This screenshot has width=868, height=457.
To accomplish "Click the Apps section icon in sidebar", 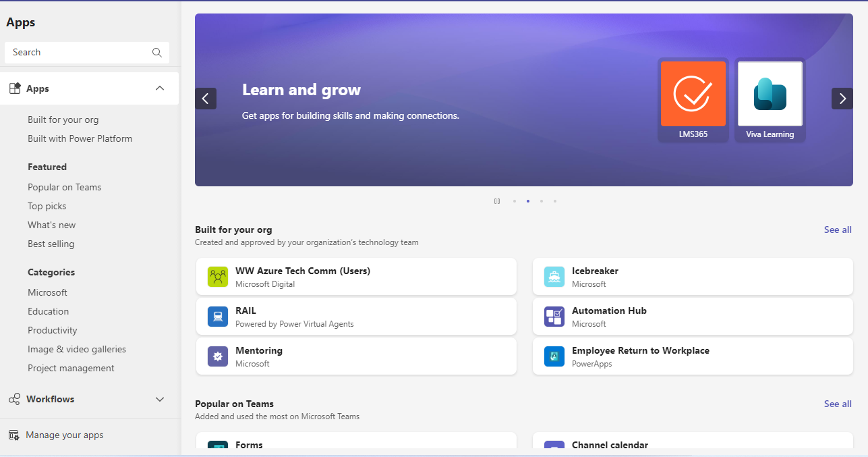I will (15, 88).
